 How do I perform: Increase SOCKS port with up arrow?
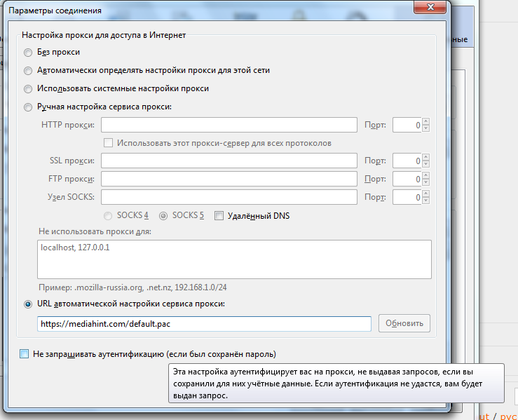click(426, 194)
